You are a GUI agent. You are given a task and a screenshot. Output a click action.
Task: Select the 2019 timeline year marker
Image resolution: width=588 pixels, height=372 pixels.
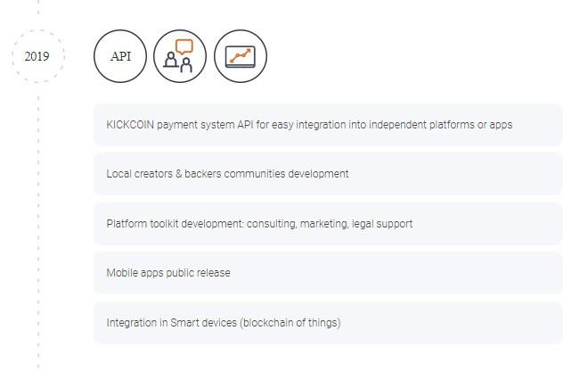click(37, 56)
